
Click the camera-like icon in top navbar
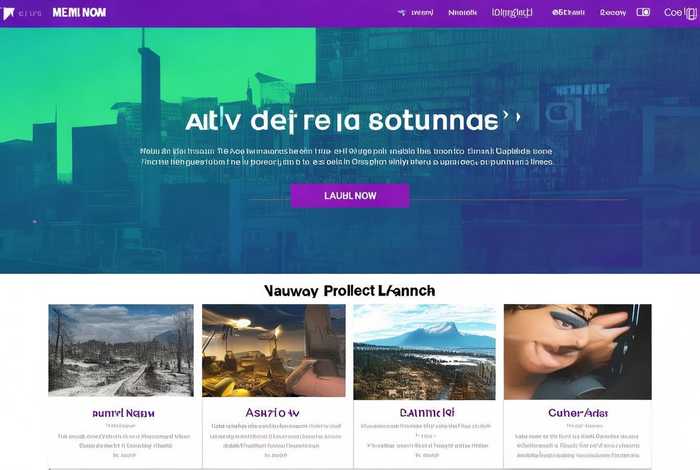point(643,12)
